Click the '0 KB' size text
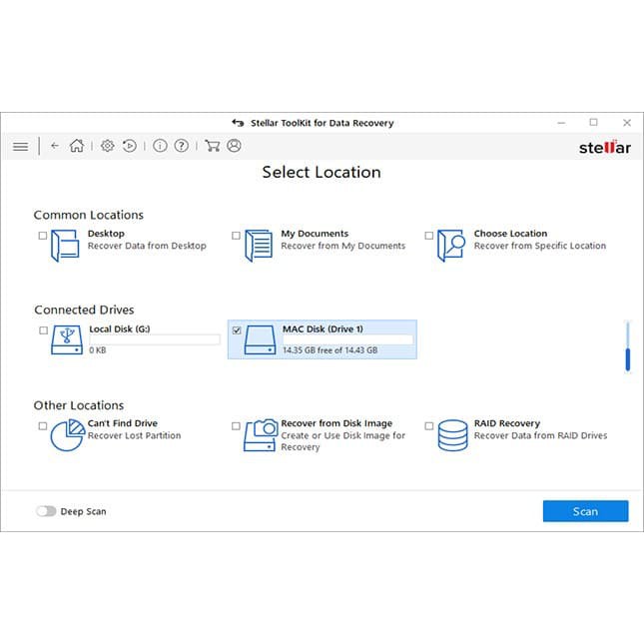 tap(98, 350)
